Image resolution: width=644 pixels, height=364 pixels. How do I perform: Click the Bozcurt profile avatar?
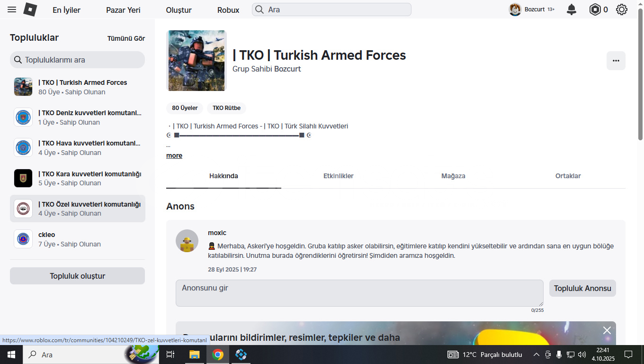(515, 9)
